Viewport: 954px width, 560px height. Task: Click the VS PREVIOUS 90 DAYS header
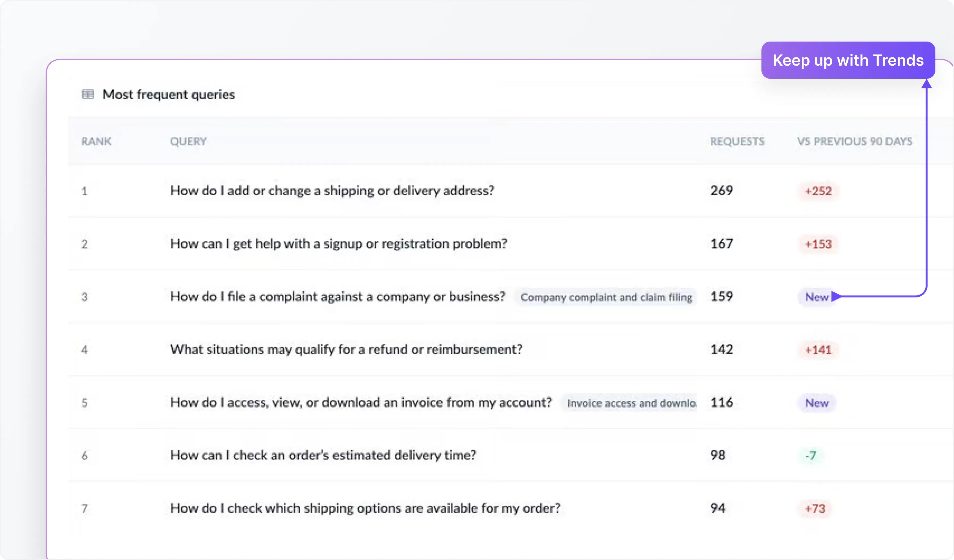point(855,141)
